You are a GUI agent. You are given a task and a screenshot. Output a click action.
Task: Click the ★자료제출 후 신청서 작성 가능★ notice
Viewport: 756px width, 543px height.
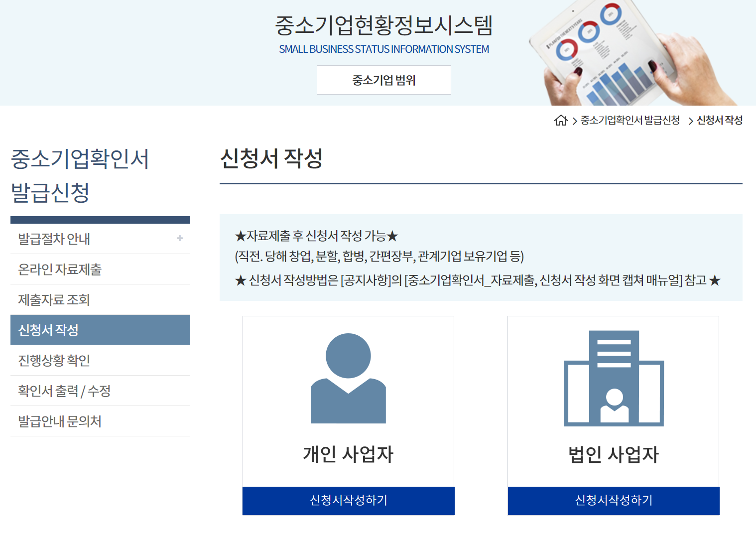click(x=316, y=236)
